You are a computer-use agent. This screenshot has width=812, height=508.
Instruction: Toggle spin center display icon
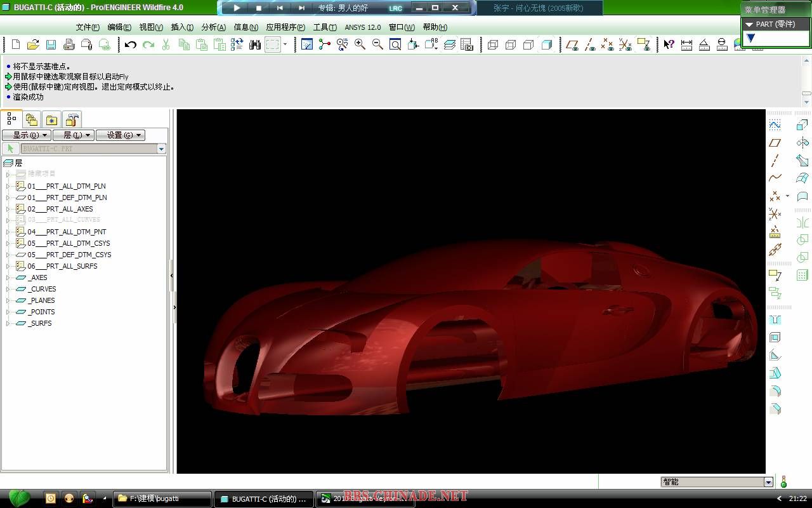(x=325, y=44)
